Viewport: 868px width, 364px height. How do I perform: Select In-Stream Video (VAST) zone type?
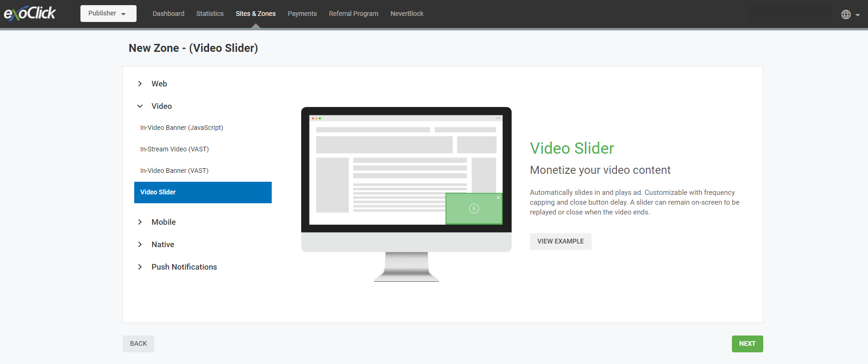pyautogui.click(x=203, y=149)
